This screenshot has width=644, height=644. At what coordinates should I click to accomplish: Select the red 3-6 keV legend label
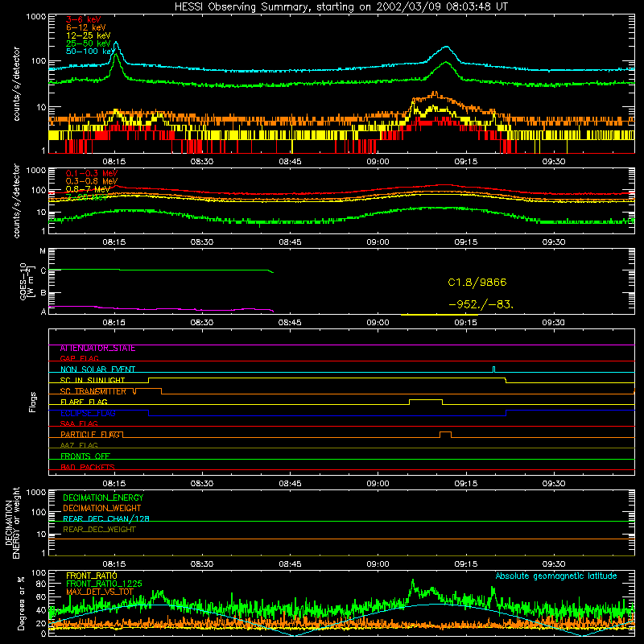tap(84, 19)
